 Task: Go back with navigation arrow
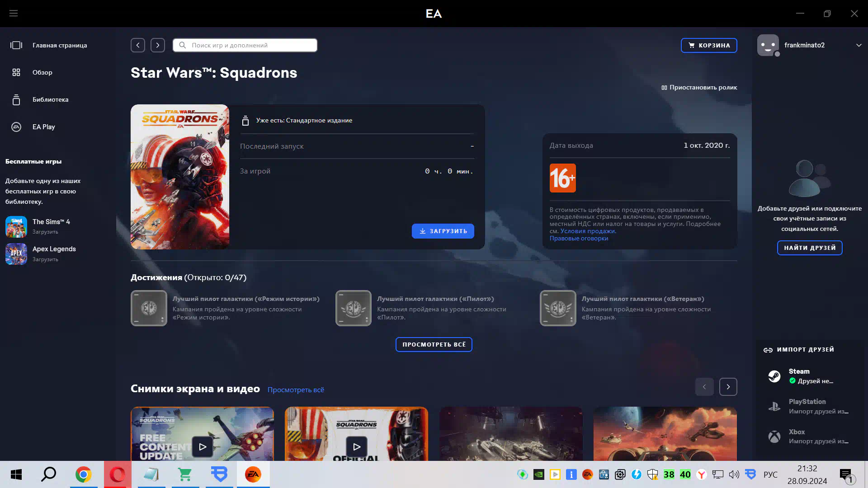pyautogui.click(x=138, y=45)
